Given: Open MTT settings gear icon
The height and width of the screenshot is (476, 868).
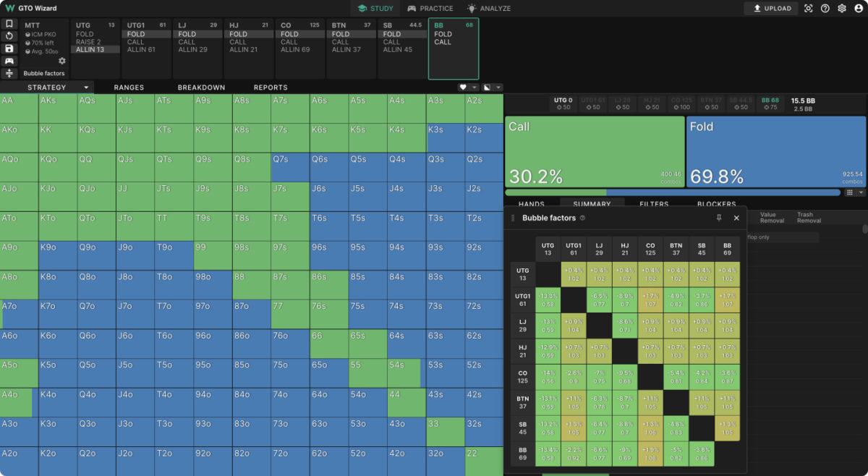Looking at the screenshot, I should point(61,61).
